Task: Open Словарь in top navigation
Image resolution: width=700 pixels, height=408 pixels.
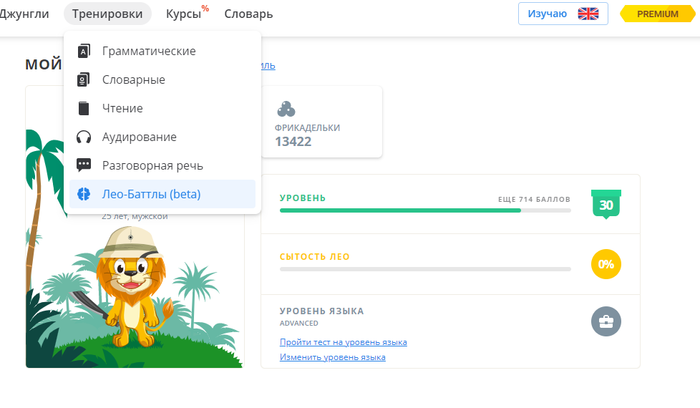Action: click(x=248, y=14)
